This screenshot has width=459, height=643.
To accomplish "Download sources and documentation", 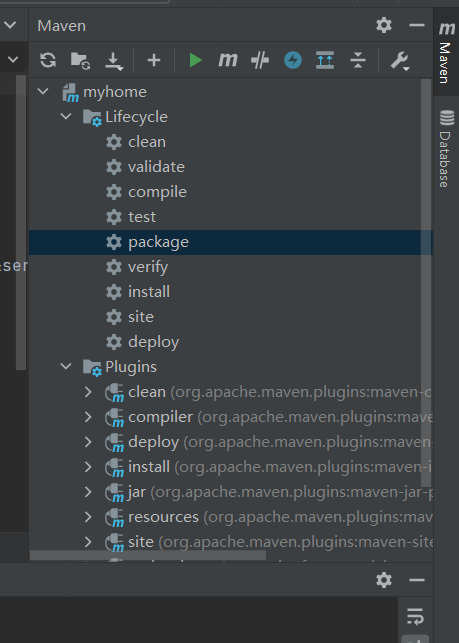I will point(114,61).
